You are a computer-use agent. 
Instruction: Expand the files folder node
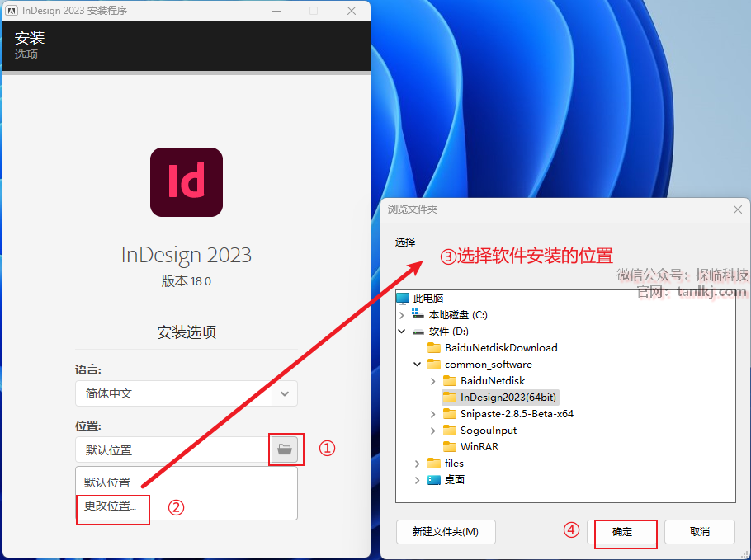417,464
